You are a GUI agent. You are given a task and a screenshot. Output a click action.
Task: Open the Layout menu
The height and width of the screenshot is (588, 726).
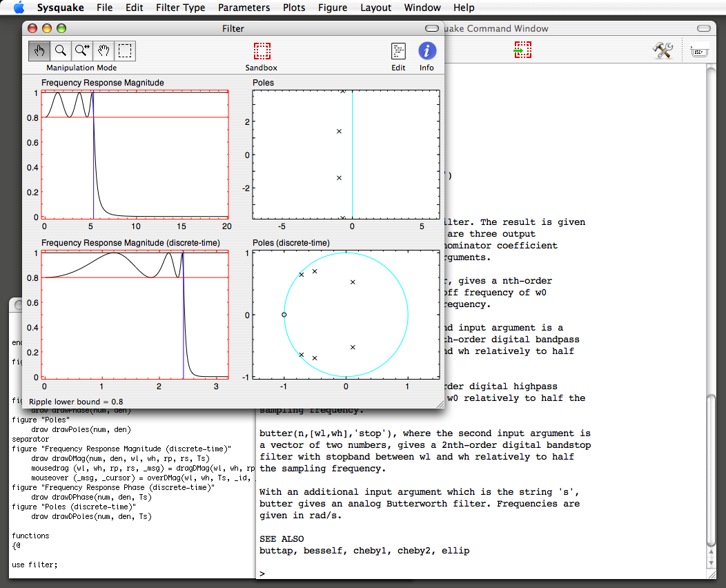coord(376,8)
